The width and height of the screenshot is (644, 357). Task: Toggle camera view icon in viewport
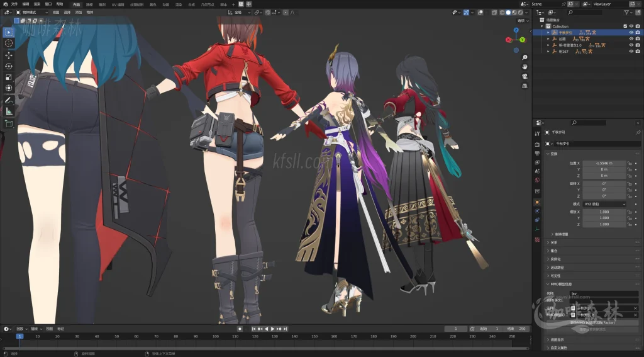click(x=525, y=76)
